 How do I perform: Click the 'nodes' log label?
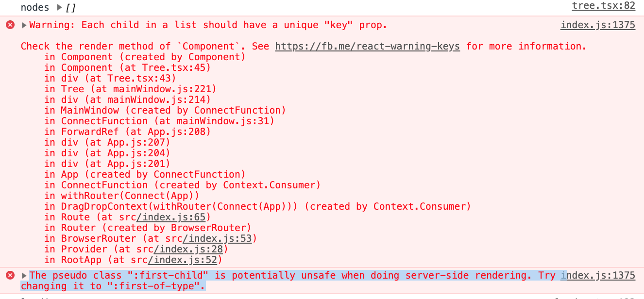(35, 7)
